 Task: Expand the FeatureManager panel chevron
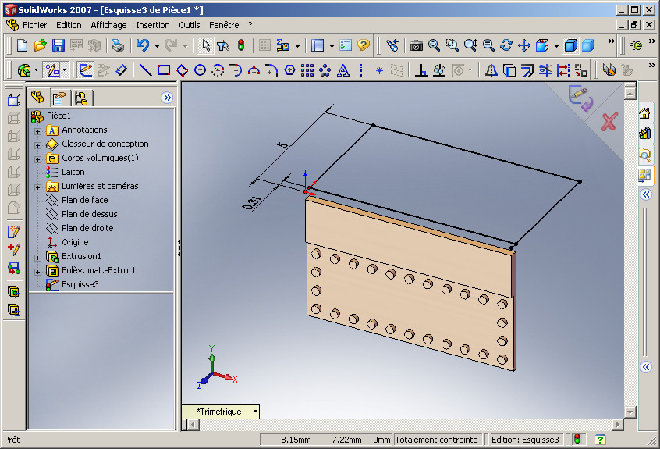(167, 98)
